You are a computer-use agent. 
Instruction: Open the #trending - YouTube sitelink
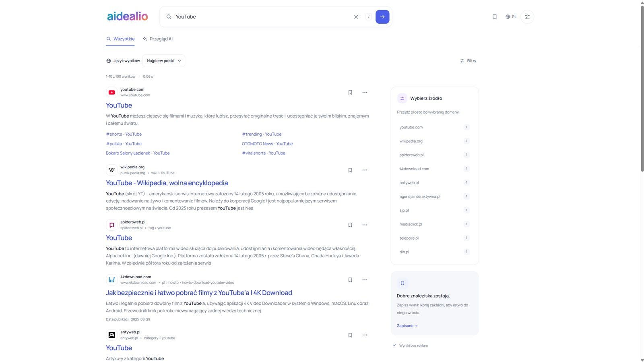pyautogui.click(x=262, y=134)
